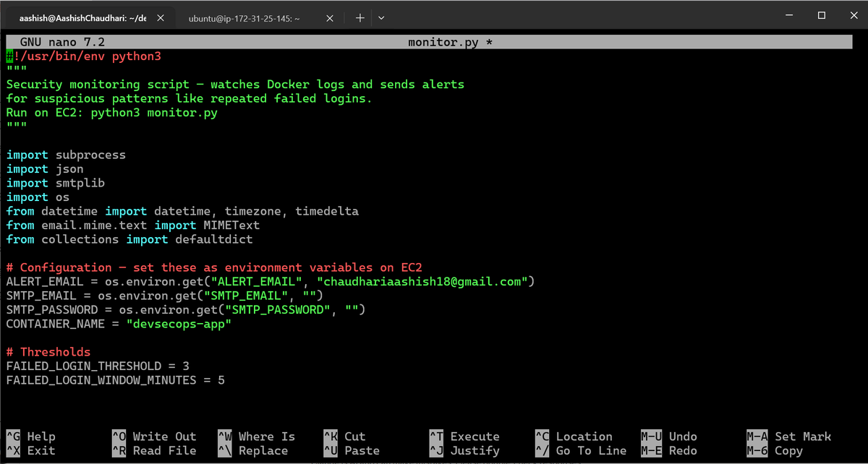
Task: Select the aashish@AashishChaudhari terminal tab
Action: [83, 19]
